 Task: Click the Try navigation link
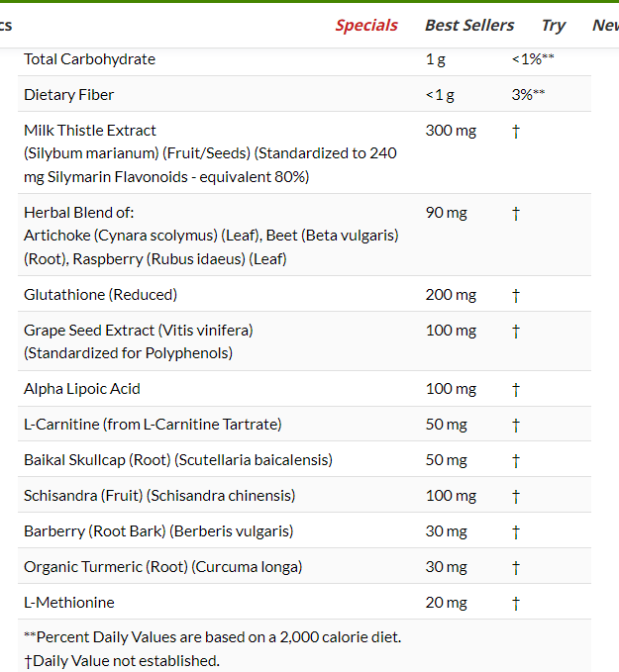click(554, 26)
